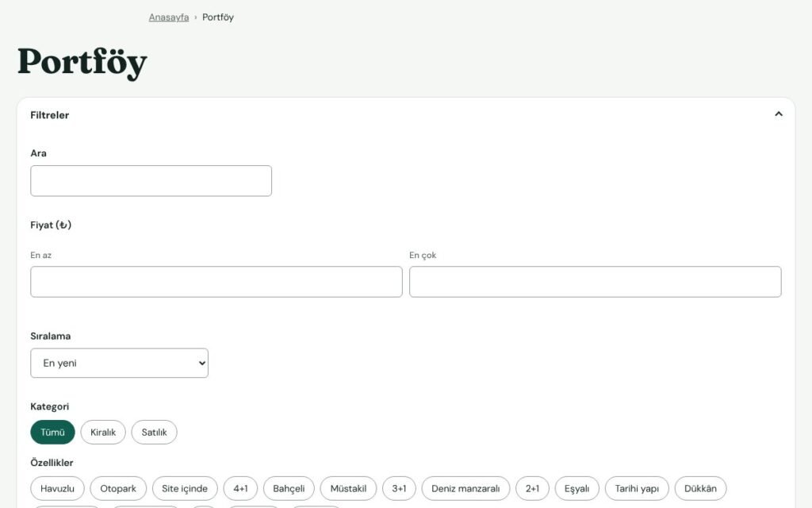Open the Sıralama dropdown

119,363
